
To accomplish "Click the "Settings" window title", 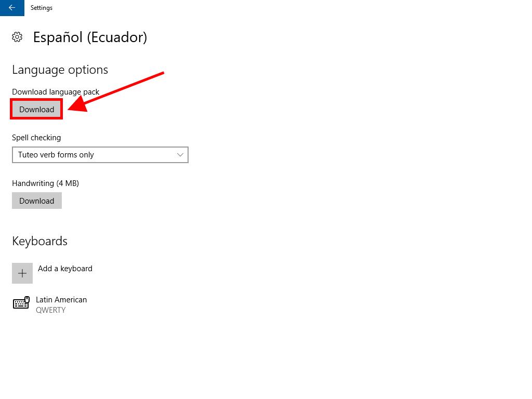I will (x=42, y=8).
